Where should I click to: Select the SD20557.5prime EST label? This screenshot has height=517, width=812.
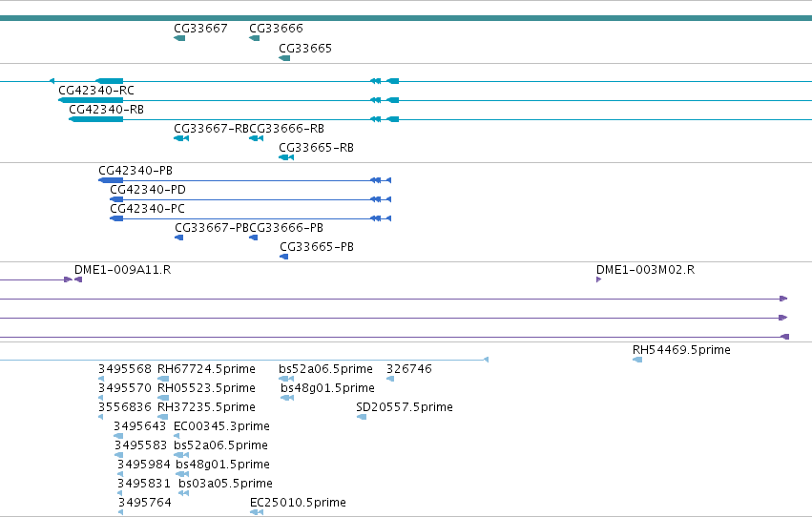405,408
